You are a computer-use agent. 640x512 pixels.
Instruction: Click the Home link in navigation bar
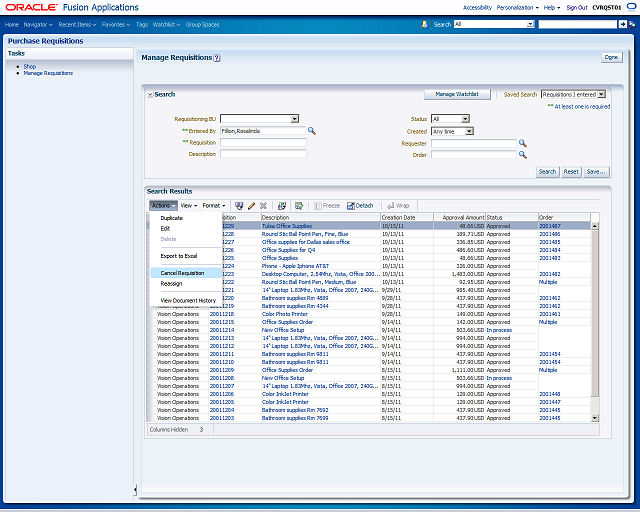[x=11, y=24]
